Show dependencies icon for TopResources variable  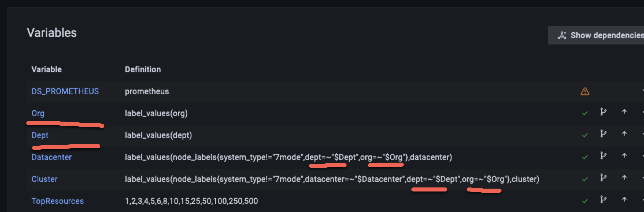click(603, 200)
